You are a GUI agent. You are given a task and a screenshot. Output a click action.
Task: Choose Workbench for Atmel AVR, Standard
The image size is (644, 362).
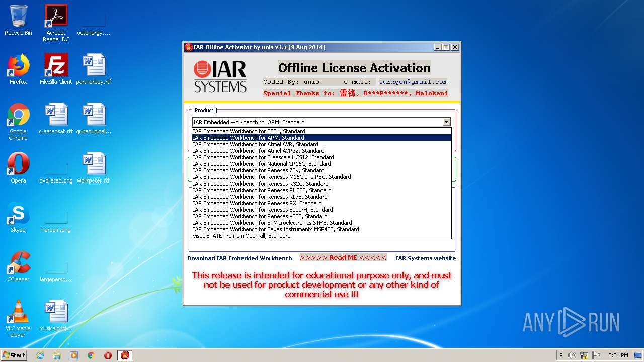point(321,144)
